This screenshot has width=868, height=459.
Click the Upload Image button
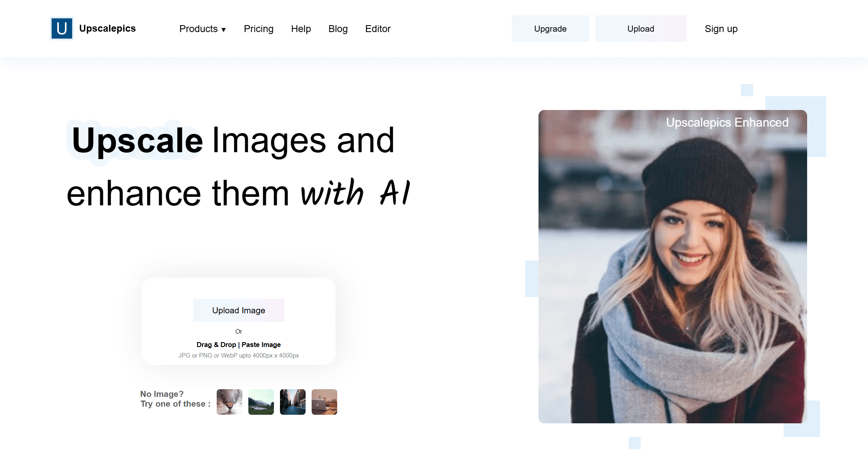[239, 310]
